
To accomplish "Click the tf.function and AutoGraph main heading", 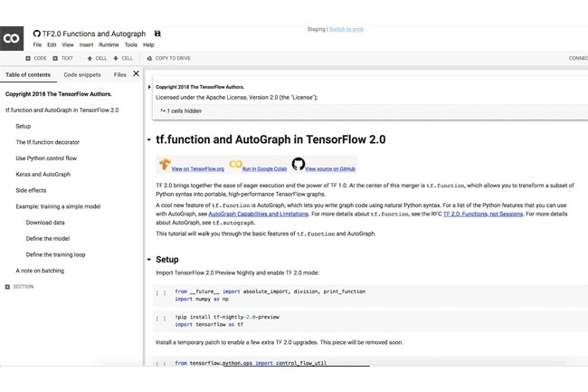I will pos(270,139).
